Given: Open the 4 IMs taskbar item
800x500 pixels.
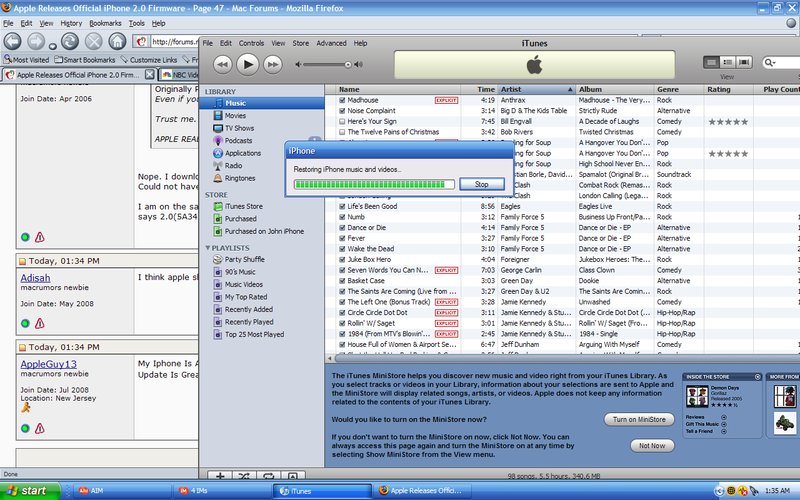Looking at the screenshot, I should point(222,491).
